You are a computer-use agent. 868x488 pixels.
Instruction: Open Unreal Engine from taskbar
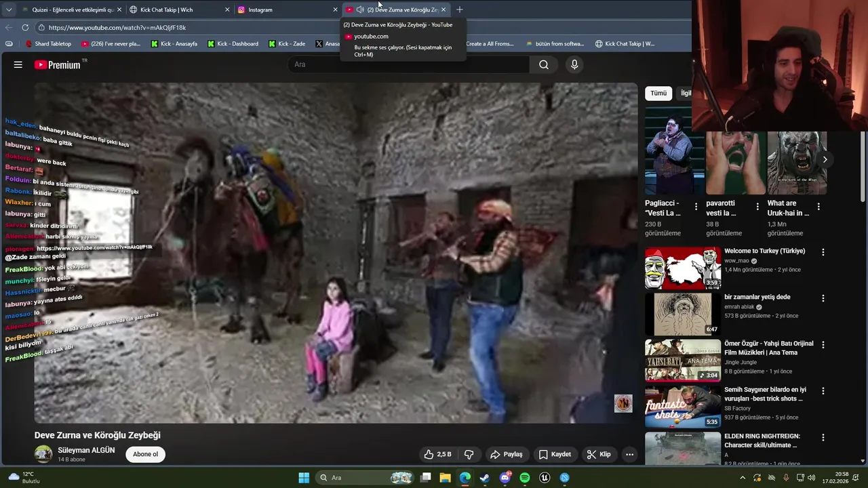click(545, 478)
